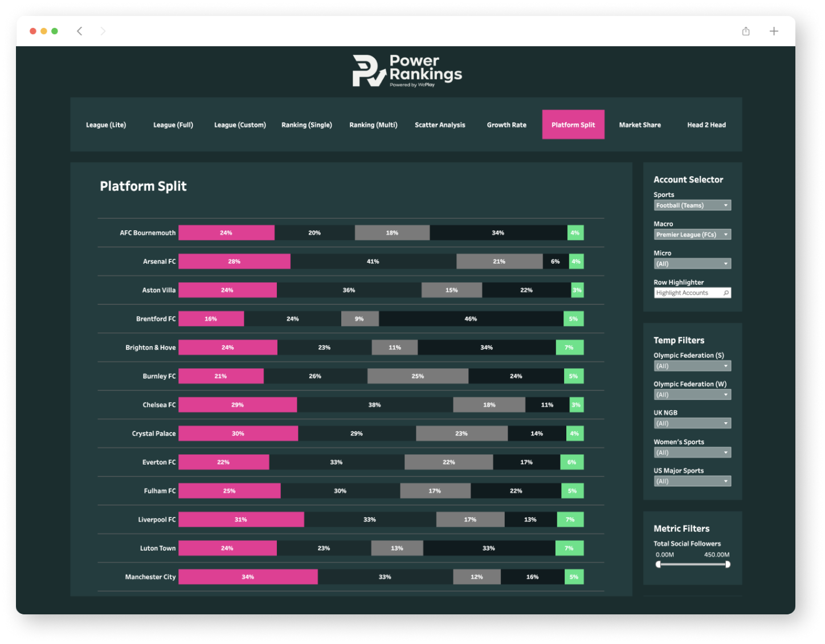Click Brighton & Hove's green 7% segment
Screen dimensions: 825x644
coord(570,348)
